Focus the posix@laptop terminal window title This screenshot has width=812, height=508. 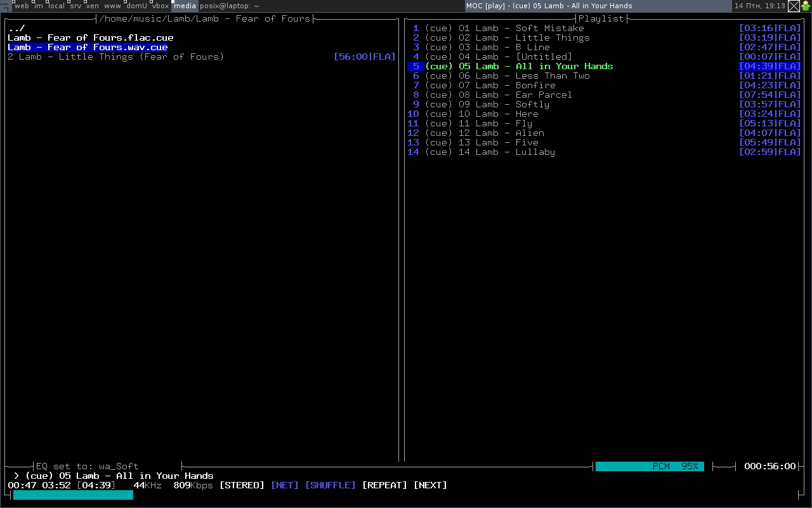click(230, 6)
